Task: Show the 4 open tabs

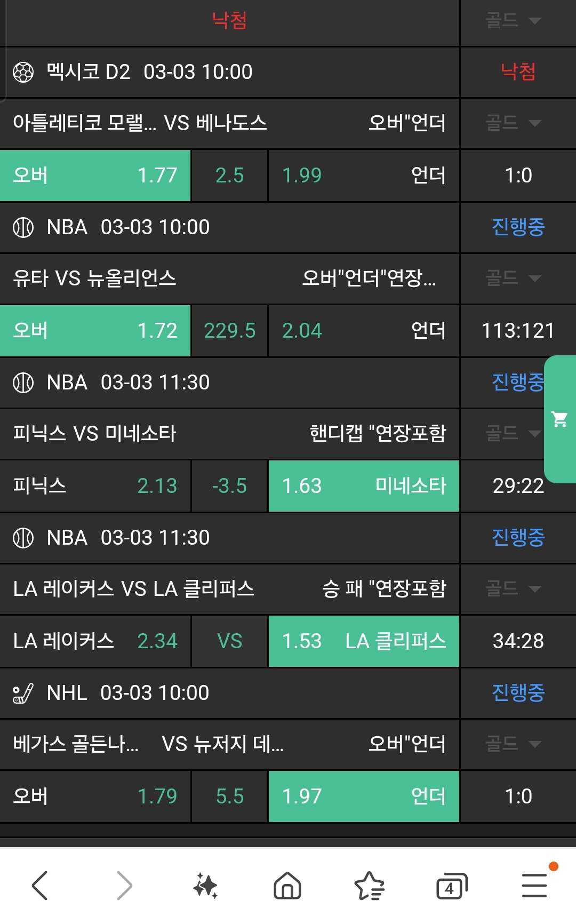Action: coord(451,886)
